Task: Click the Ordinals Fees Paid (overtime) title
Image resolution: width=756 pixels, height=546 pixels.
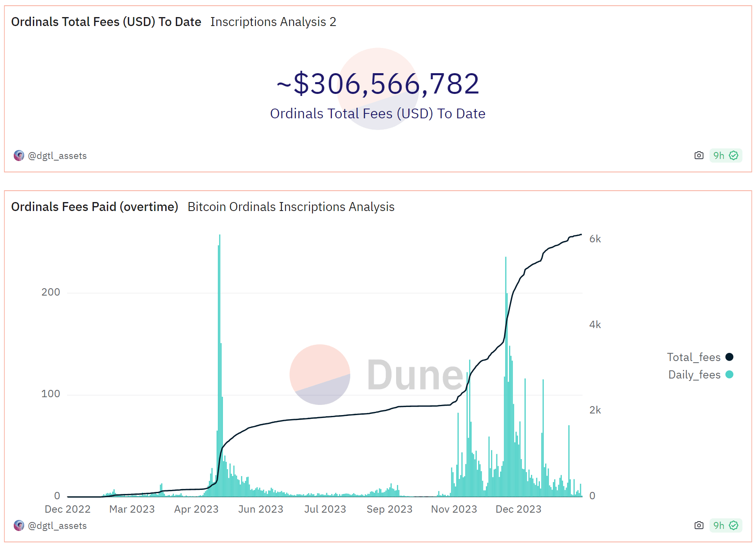Action: pos(95,207)
